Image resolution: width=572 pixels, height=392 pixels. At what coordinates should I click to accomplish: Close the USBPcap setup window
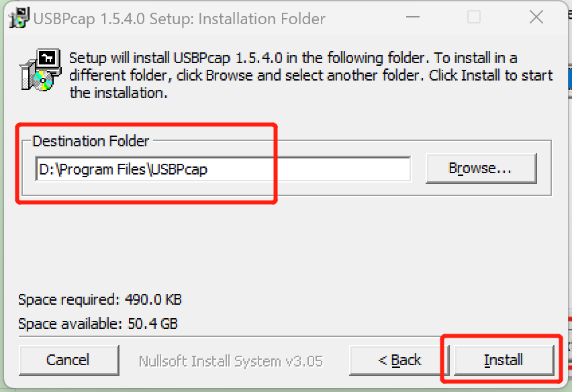(x=536, y=18)
